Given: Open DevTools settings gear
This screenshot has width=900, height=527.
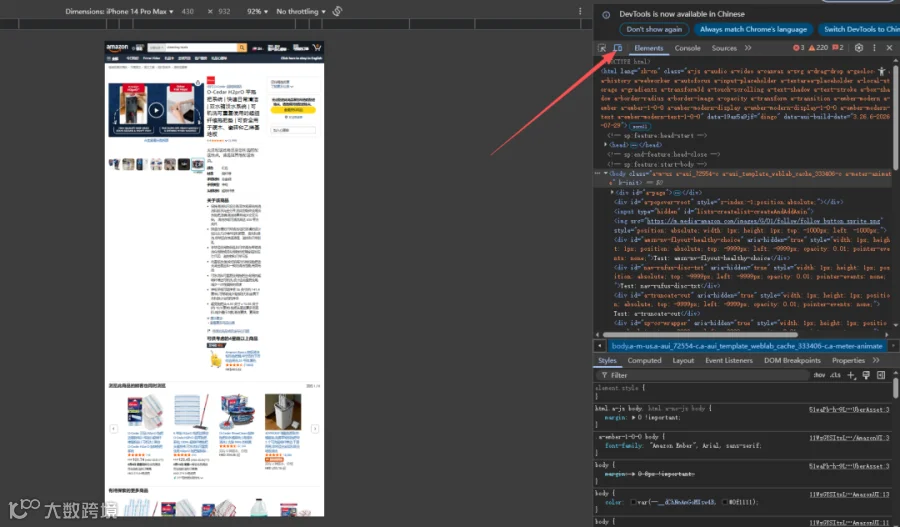Looking at the screenshot, I should [x=859, y=48].
